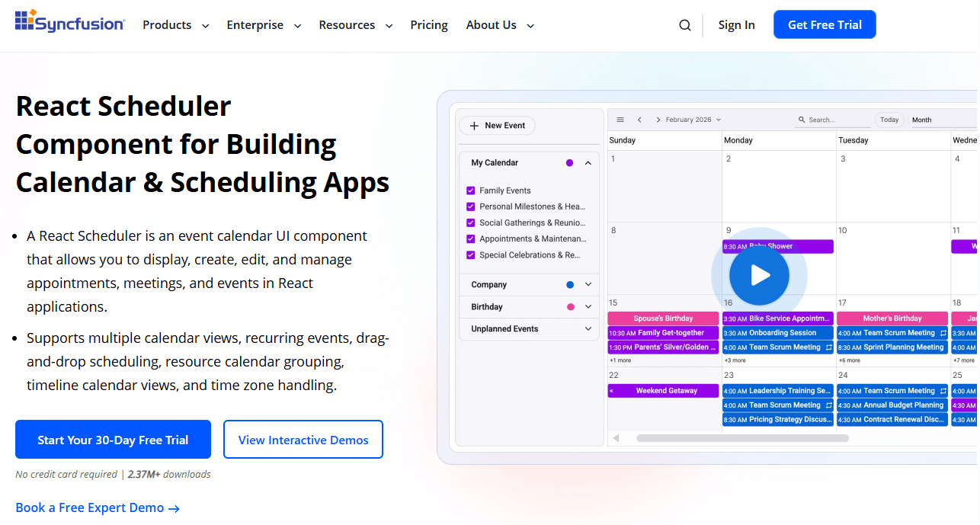Screen dimensions: 980x525
Task: Open the Mother's Birthday event
Action: (x=892, y=319)
